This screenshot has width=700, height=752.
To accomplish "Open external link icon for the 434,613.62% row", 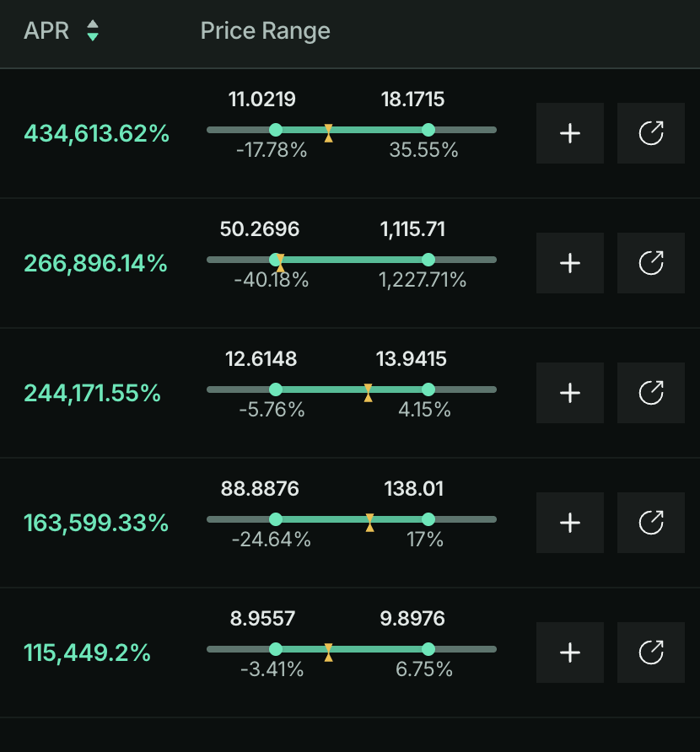I will [651, 133].
